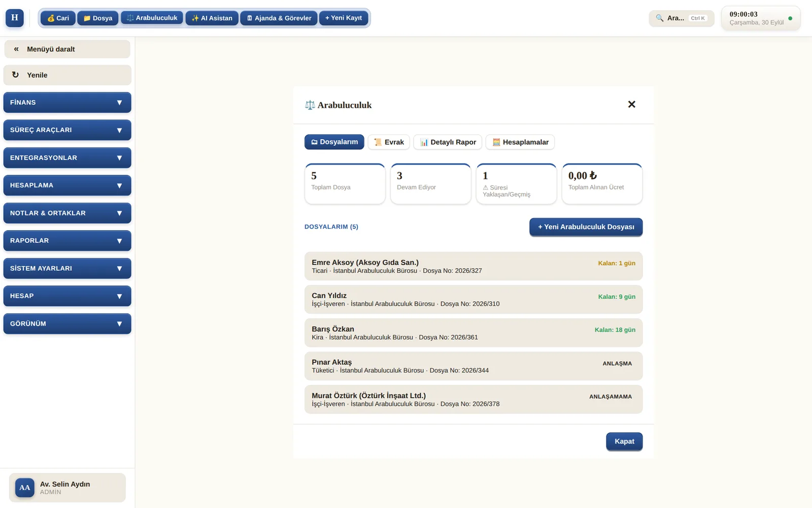Viewport: 812px width, 508px height.
Task: Open the Dosya folder toolbar button
Action: pos(98,18)
